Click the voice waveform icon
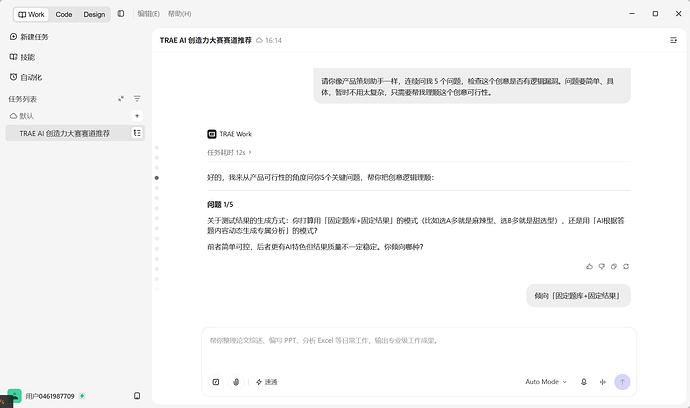 603,382
